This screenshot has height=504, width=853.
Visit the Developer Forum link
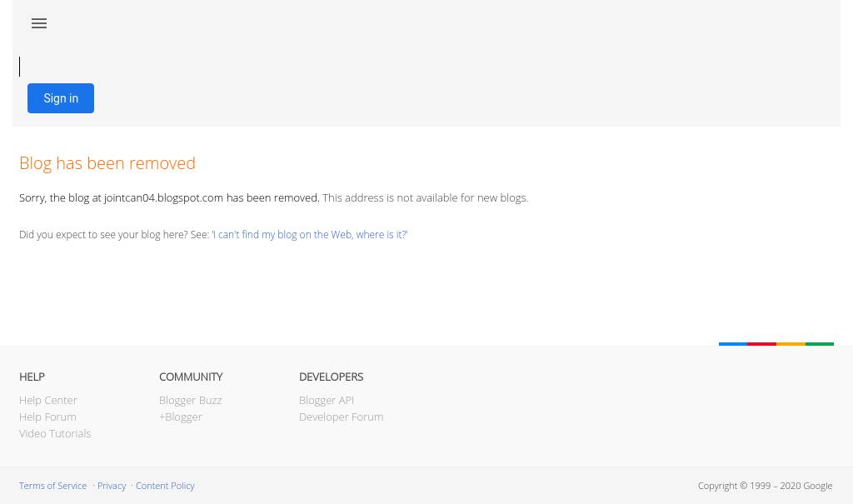[341, 417]
